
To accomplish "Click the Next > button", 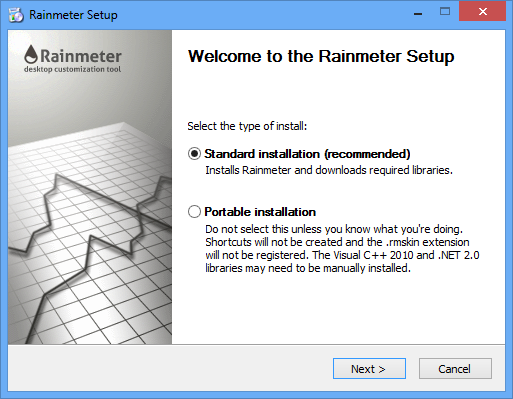I will [369, 369].
